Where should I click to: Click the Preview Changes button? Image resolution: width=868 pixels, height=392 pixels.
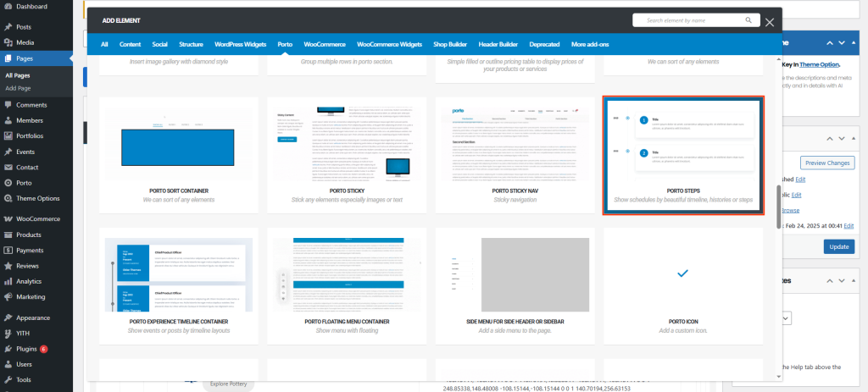click(x=827, y=163)
